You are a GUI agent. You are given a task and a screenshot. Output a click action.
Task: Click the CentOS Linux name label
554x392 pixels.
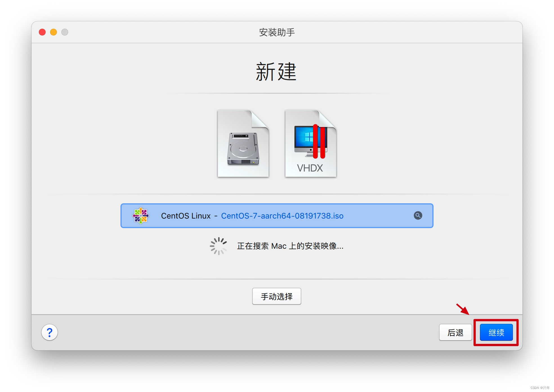point(186,216)
